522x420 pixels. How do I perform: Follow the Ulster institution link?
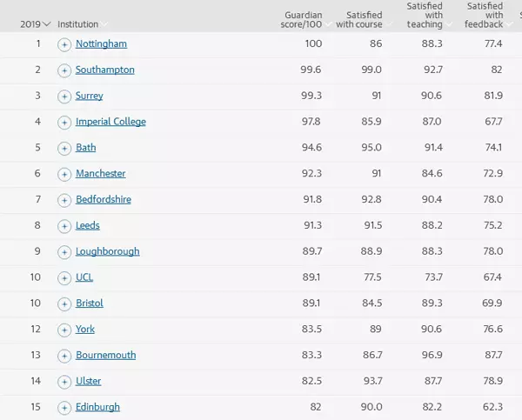tap(88, 381)
